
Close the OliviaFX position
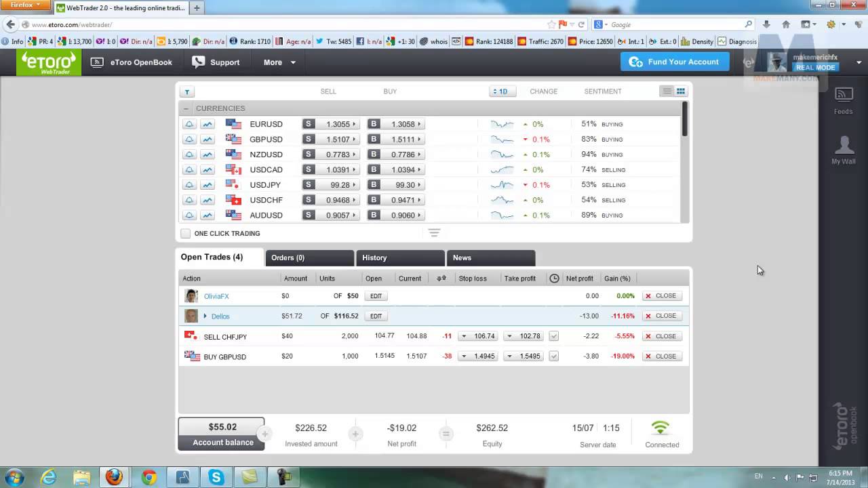tap(662, 296)
